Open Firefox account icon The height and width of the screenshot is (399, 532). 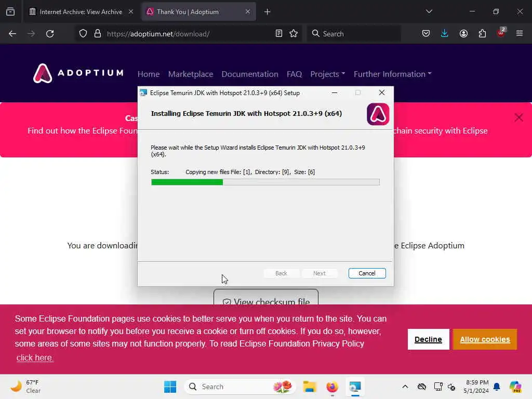[463, 34]
